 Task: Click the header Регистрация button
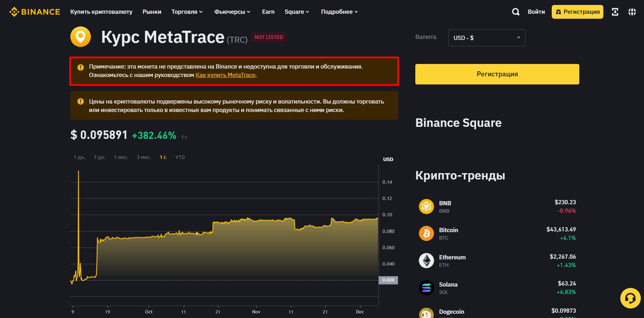578,12
